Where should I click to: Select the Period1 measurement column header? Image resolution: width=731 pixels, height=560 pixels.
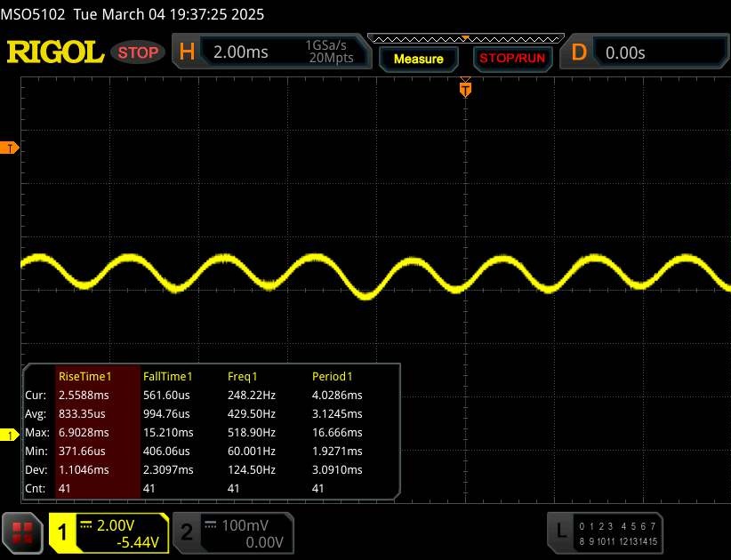coord(333,376)
